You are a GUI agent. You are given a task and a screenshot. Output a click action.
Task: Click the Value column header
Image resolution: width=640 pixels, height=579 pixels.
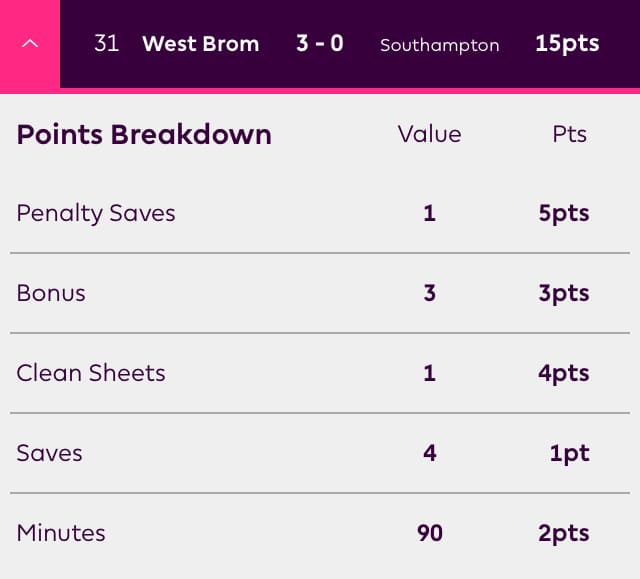(x=430, y=134)
